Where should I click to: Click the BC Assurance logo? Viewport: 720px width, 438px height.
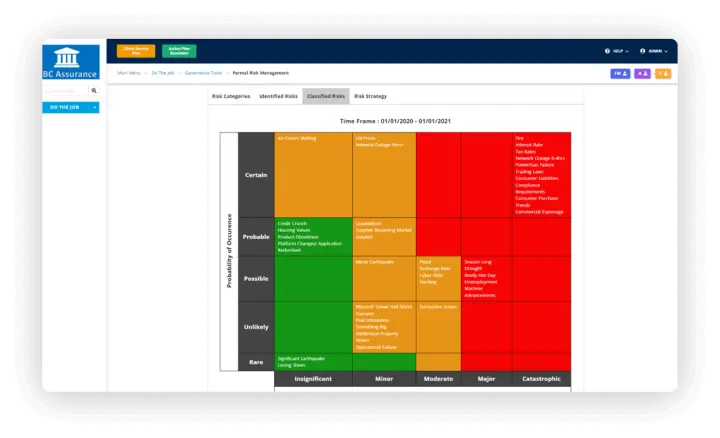[x=71, y=61]
